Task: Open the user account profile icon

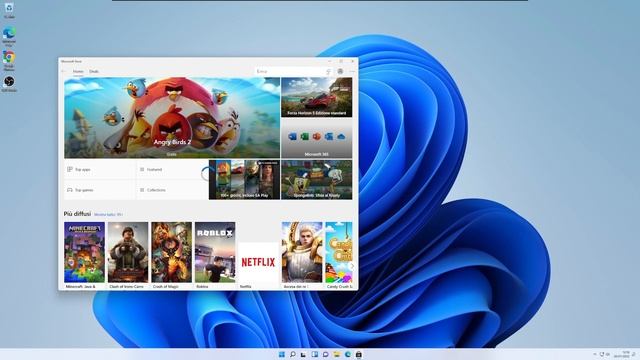Action: 340,71
